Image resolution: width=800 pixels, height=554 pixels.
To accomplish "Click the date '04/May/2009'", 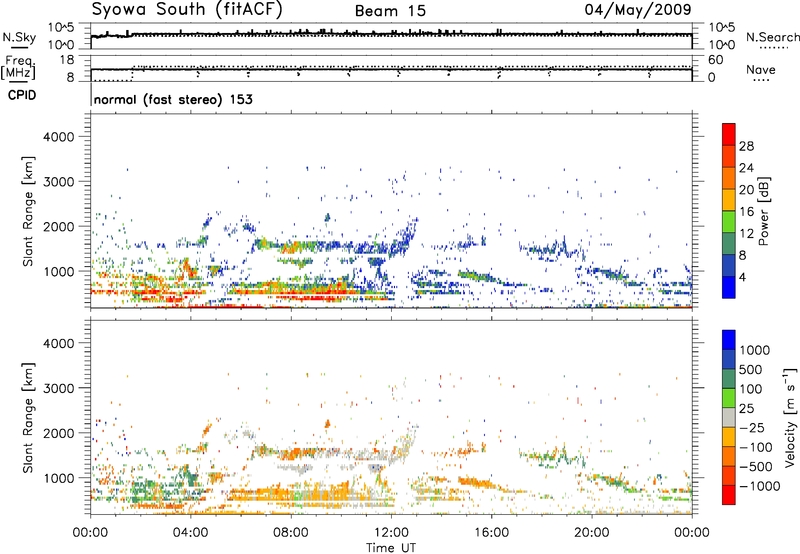I will click(638, 10).
